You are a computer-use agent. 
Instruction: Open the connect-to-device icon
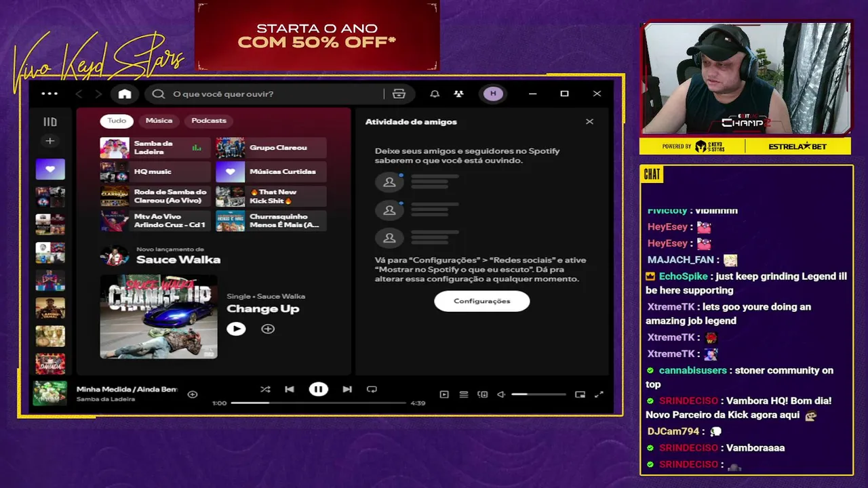pos(483,394)
